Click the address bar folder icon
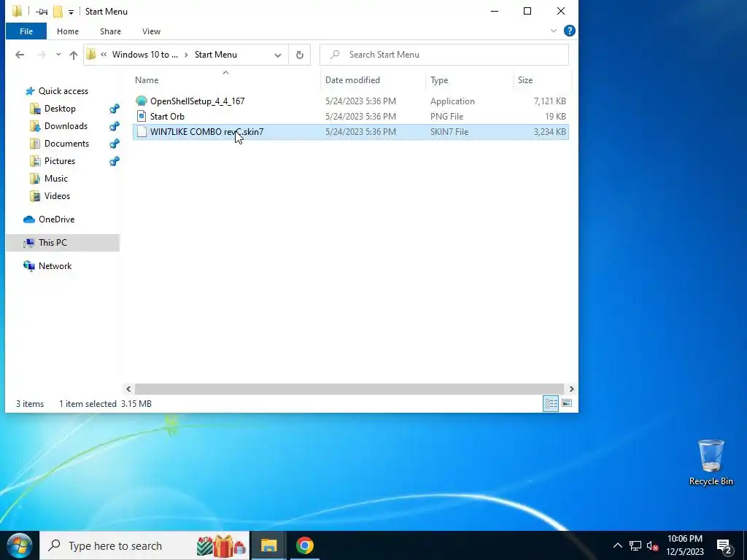Viewport: 747px width, 560px height. 91,55
